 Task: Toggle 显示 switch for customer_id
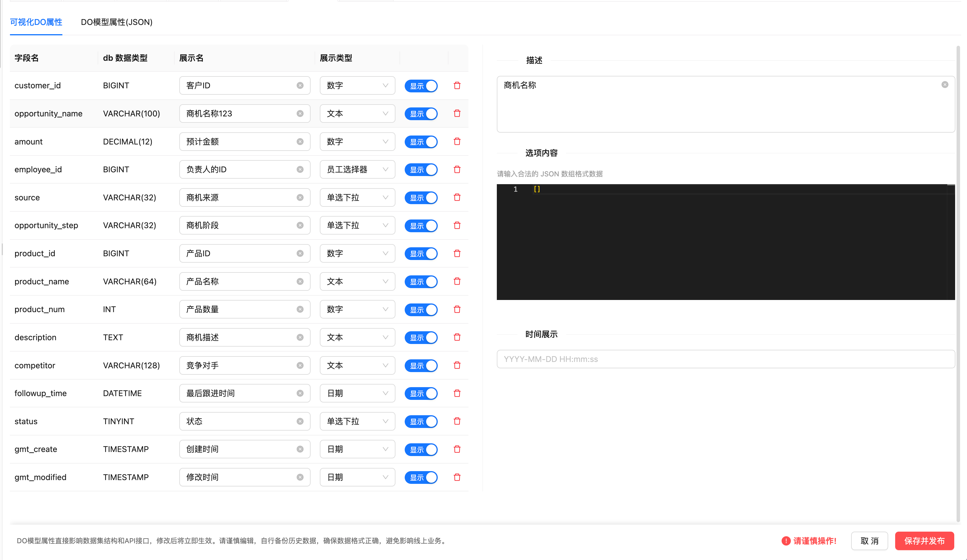(x=421, y=86)
